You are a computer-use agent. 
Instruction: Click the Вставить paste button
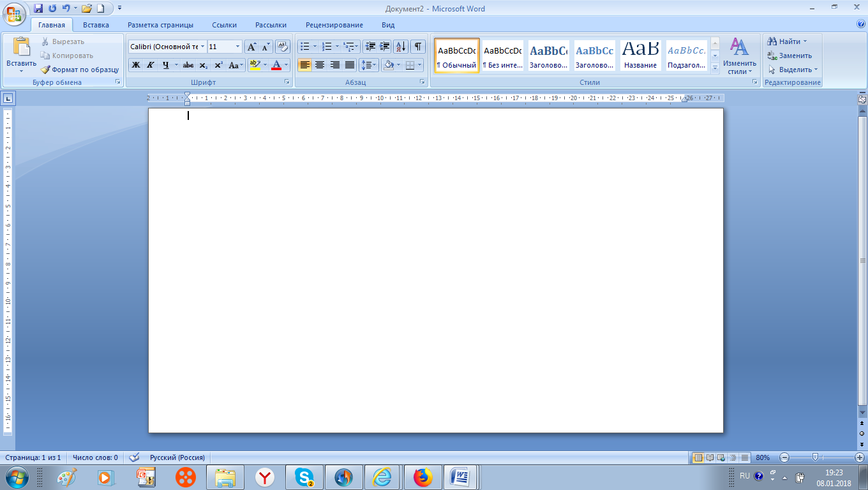click(x=21, y=54)
